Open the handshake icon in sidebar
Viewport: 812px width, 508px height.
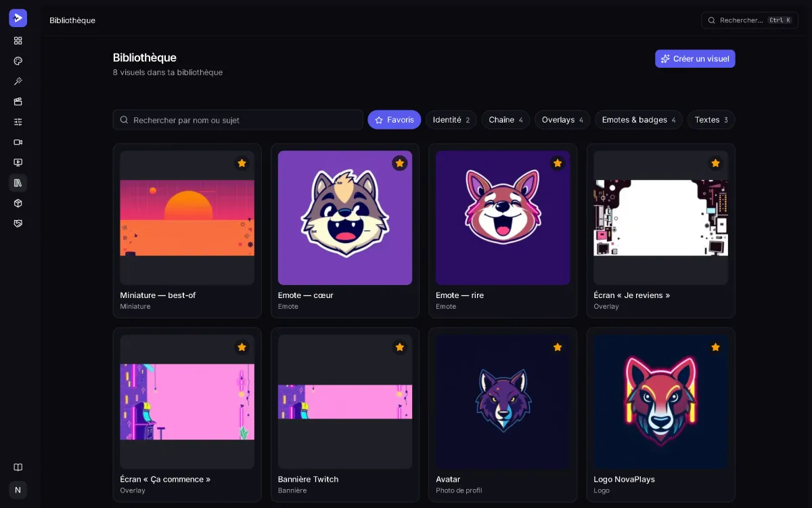click(18, 224)
